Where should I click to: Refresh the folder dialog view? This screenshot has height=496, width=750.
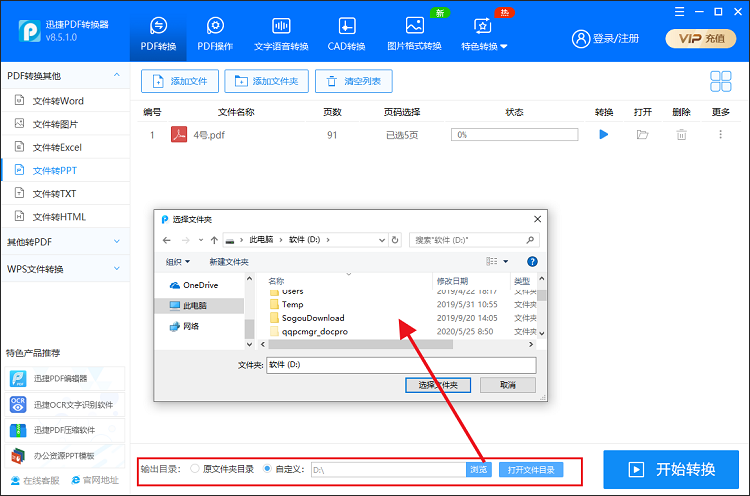click(395, 240)
